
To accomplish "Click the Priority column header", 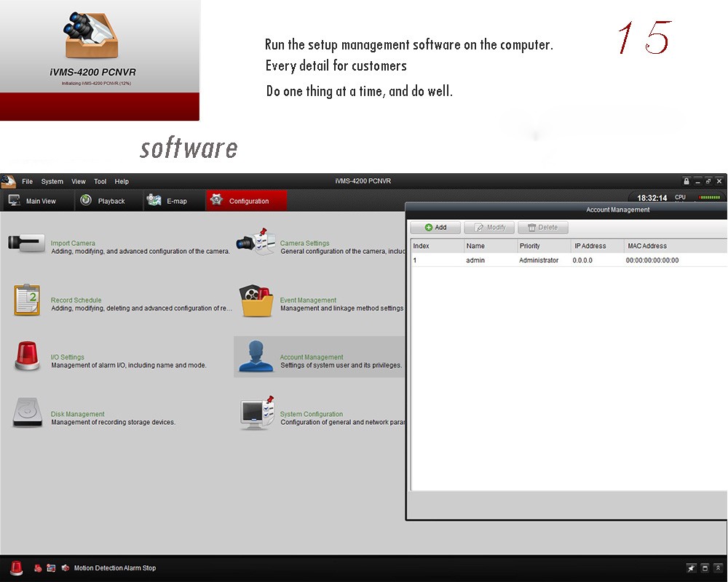I will [530, 246].
